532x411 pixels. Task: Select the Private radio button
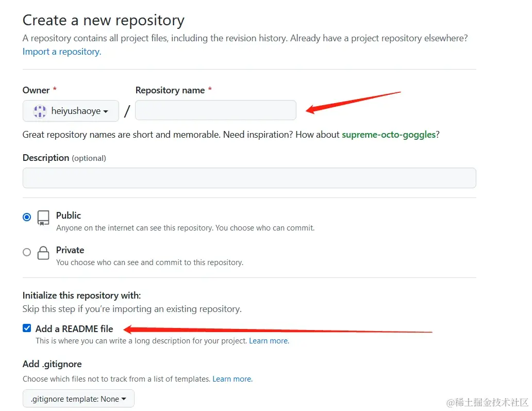[27, 252]
